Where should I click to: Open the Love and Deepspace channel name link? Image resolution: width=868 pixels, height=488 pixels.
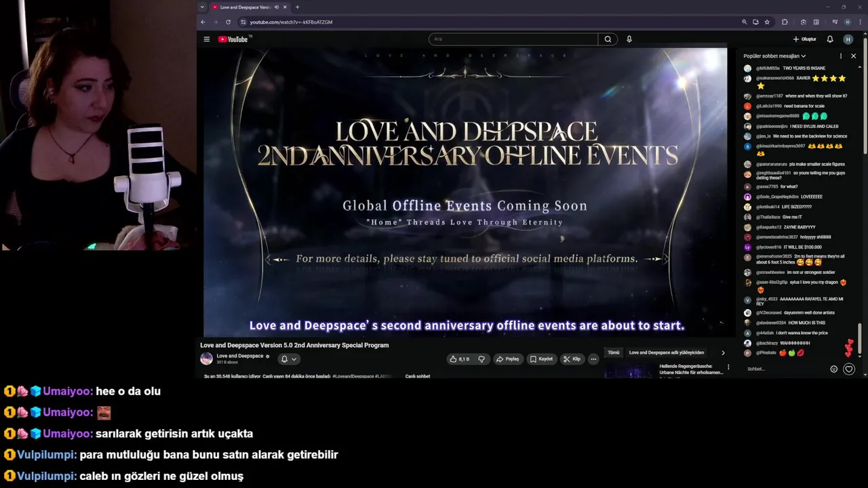tap(240, 356)
